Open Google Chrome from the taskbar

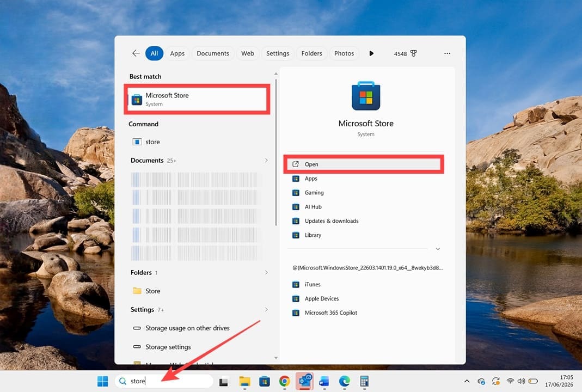pos(284,381)
